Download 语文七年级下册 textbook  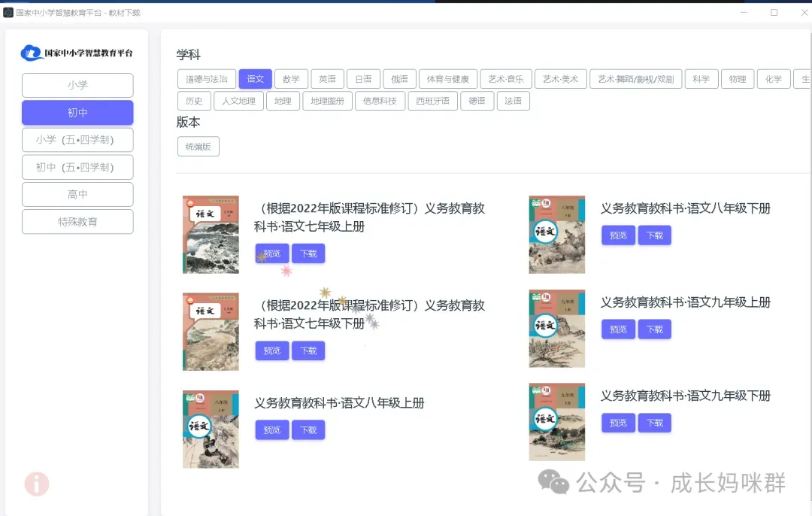coord(308,351)
